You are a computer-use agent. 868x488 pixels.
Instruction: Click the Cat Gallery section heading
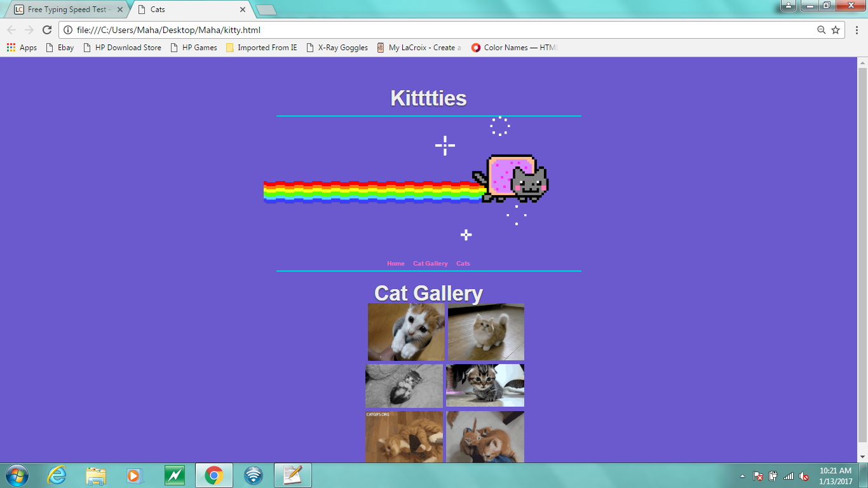(x=428, y=293)
